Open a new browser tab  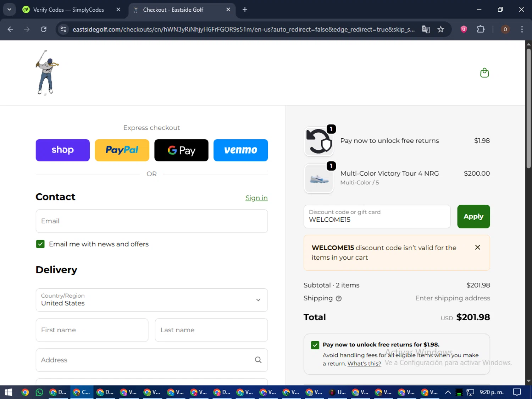[245, 10]
